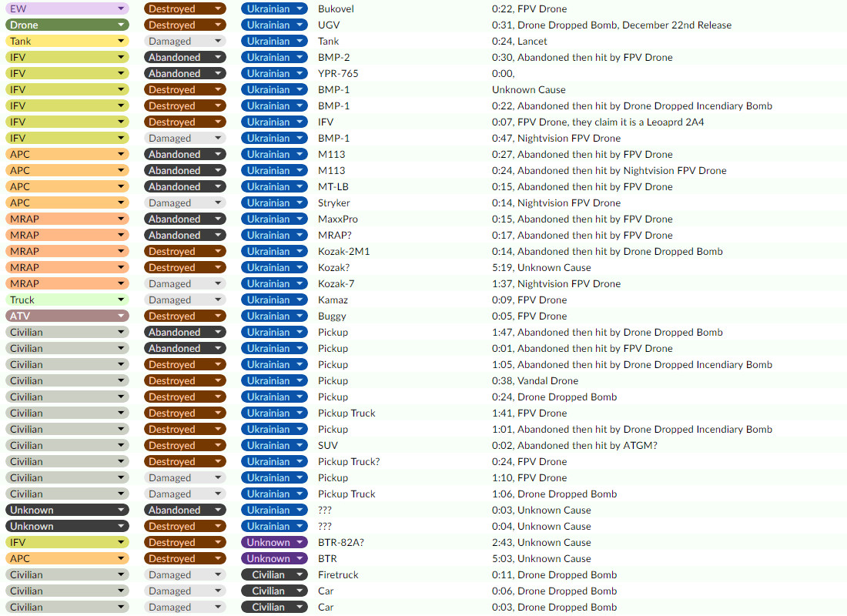Open the IFV type dropdown for YPR-765

click(67, 73)
